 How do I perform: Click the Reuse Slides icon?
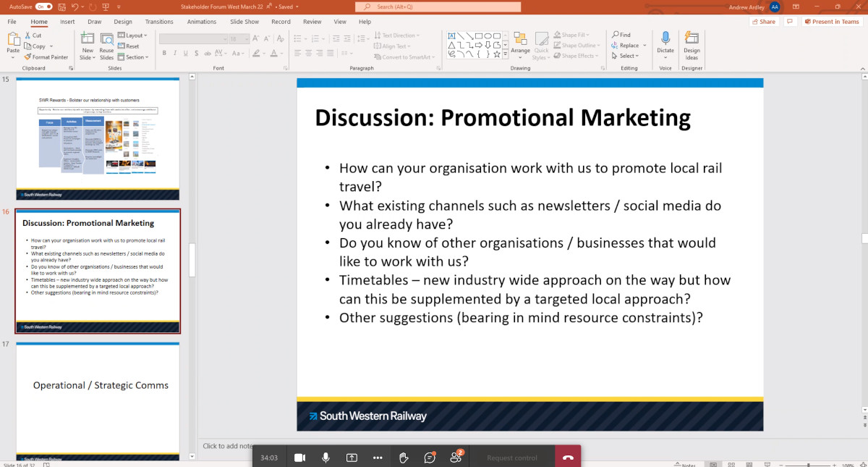(107, 46)
